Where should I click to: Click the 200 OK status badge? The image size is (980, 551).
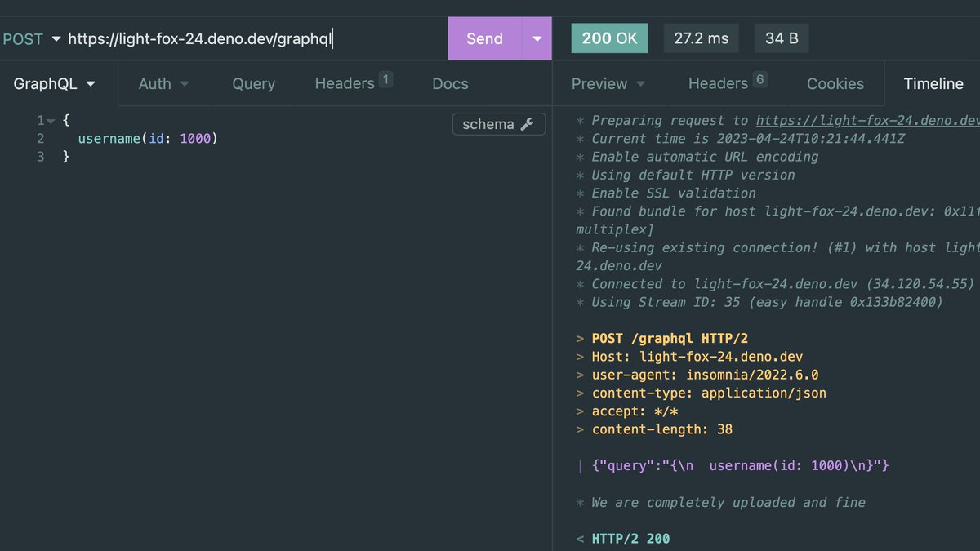[609, 38]
